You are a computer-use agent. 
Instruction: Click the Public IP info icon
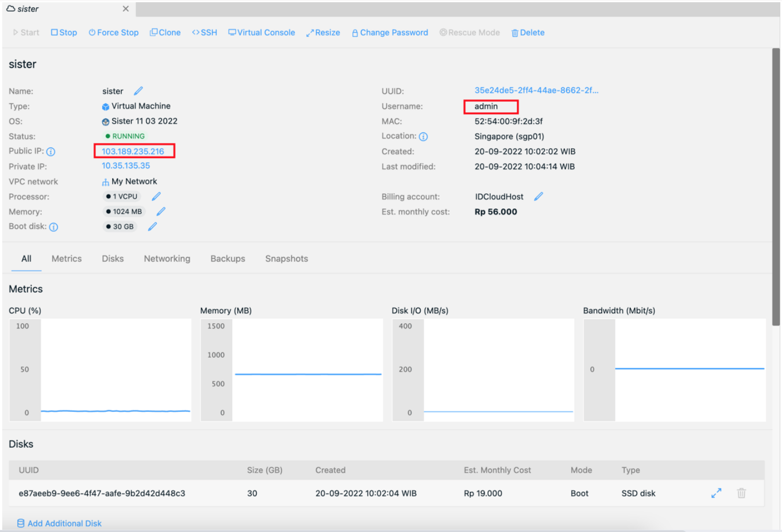coord(51,152)
